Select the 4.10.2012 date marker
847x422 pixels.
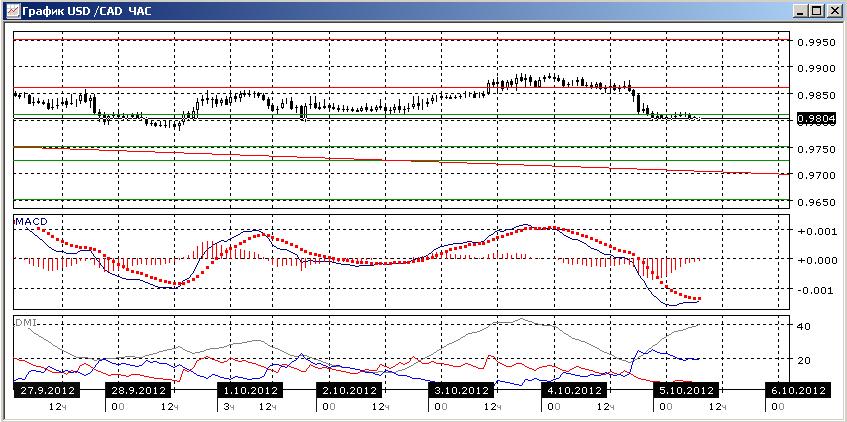573,390
